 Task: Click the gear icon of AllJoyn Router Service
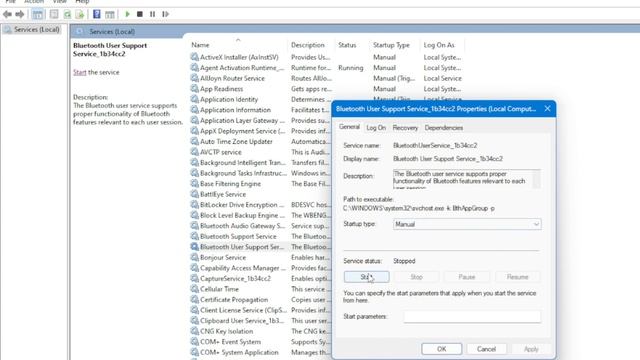[195, 78]
